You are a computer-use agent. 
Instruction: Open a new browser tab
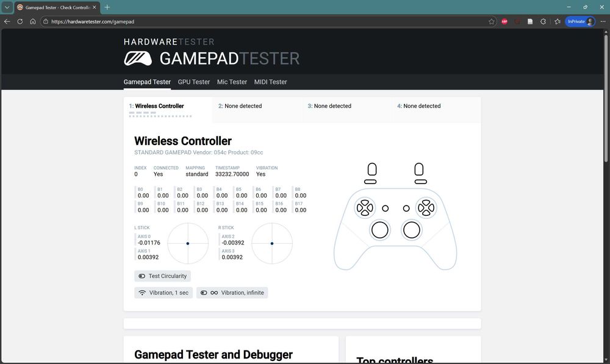click(x=107, y=7)
